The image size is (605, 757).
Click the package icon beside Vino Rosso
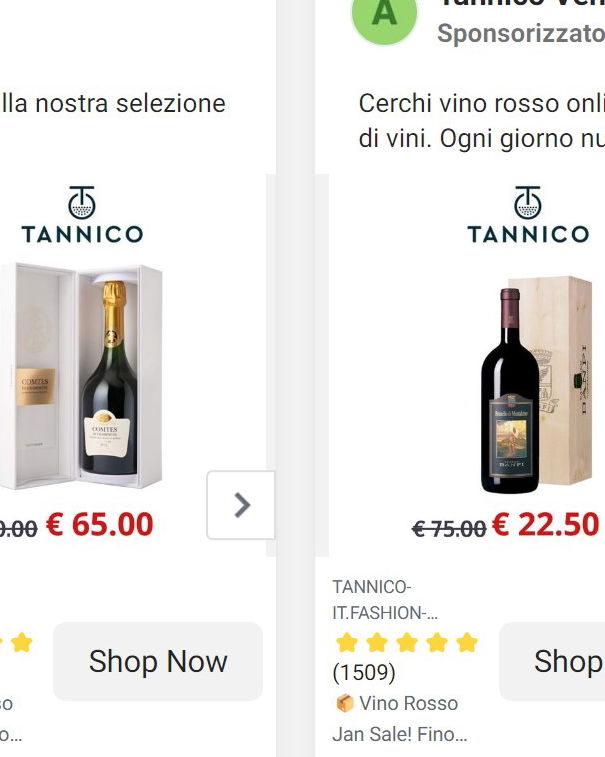coord(343,703)
